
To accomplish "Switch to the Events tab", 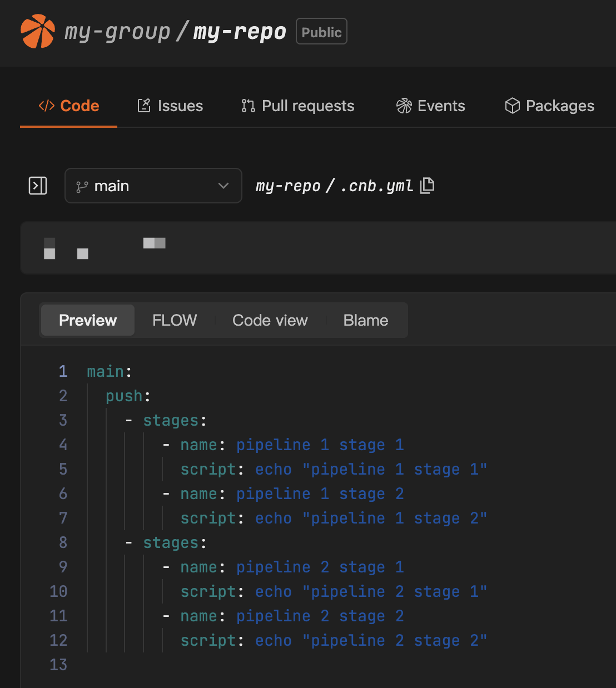I will pyautogui.click(x=430, y=106).
